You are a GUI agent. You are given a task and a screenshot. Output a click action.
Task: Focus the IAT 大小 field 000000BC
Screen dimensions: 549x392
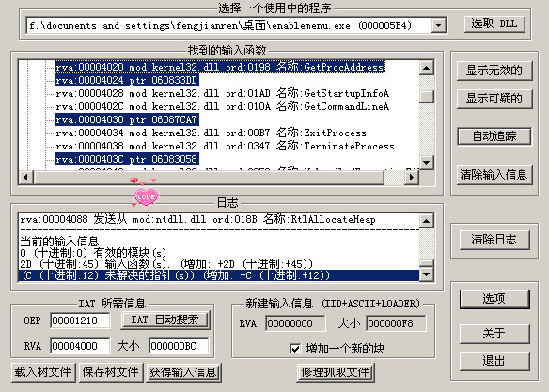click(179, 346)
